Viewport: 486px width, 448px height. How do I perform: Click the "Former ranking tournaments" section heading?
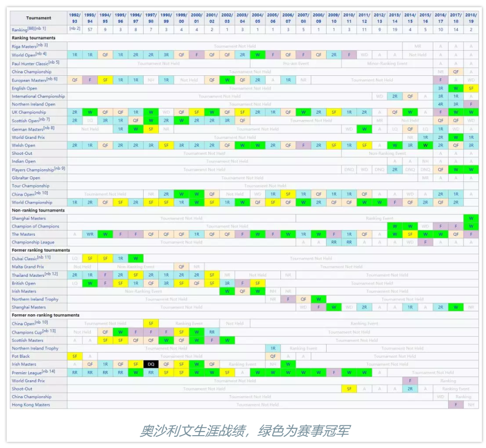click(x=41, y=250)
